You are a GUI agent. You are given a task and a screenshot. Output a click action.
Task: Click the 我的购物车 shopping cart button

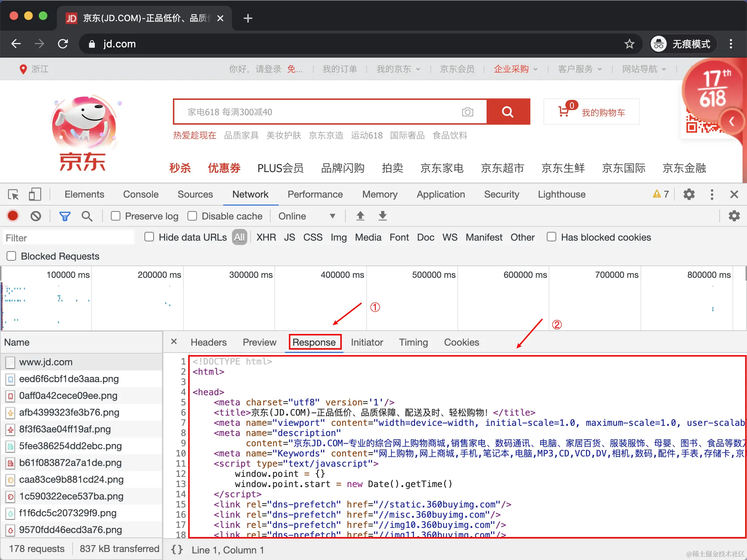coord(591,112)
